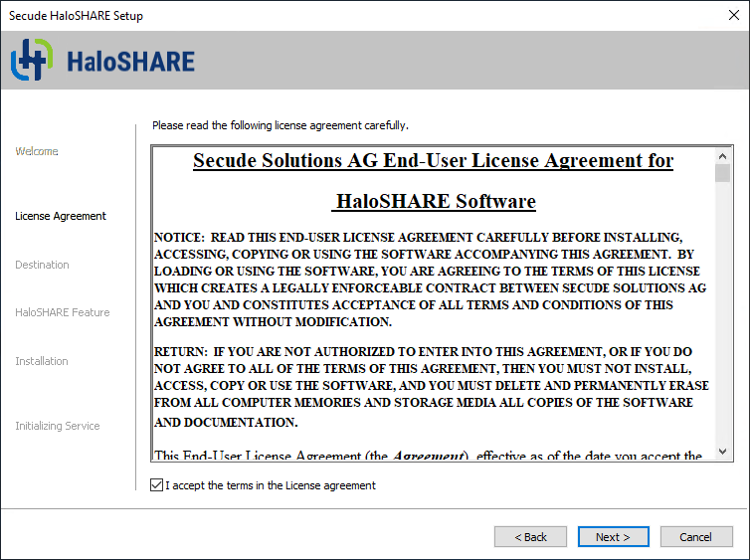Click the HaloSHARE brand name in banner

coord(130,62)
